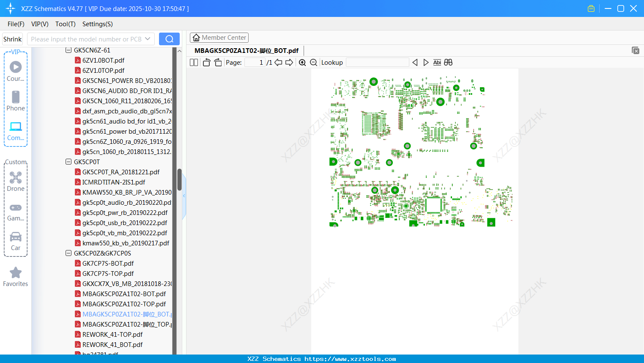Click the file tree scrollbar thumb
This screenshot has width=644, height=363.
coord(179,180)
